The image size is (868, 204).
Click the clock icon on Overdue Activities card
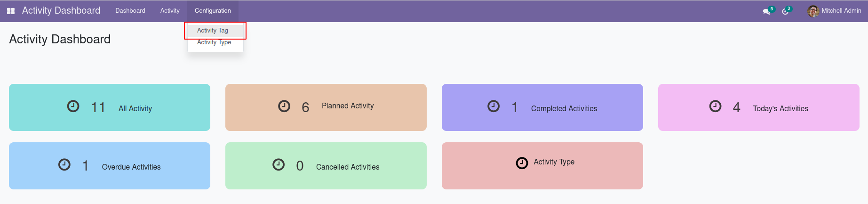coord(64,165)
